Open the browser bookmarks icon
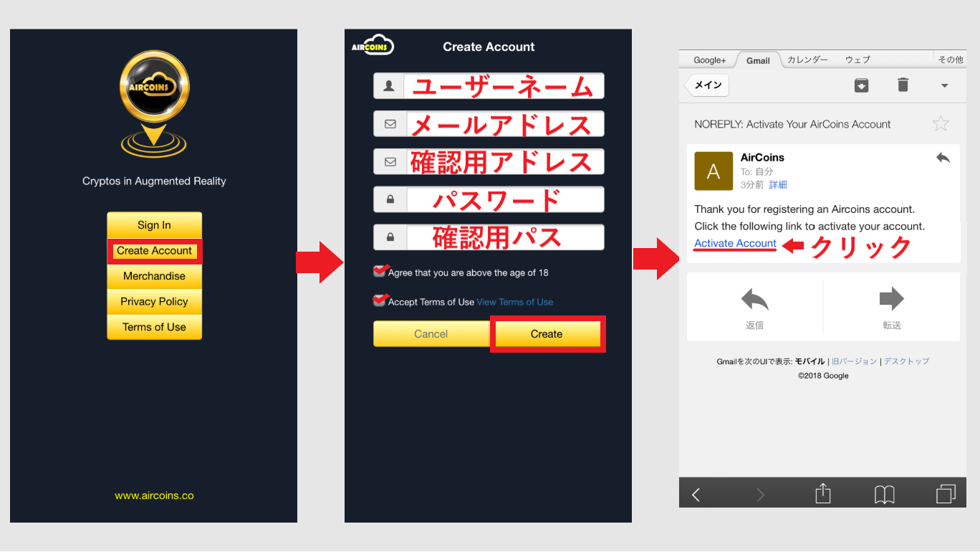Image resolution: width=980 pixels, height=552 pixels. coord(885,494)
